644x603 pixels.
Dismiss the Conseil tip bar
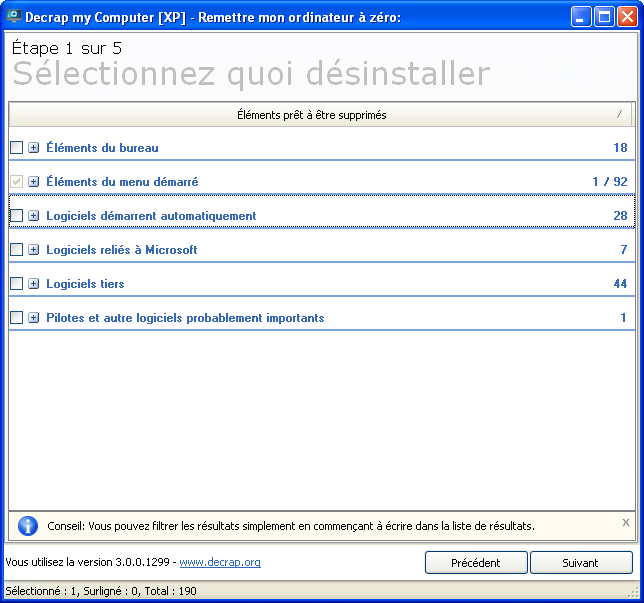(626, 522)
